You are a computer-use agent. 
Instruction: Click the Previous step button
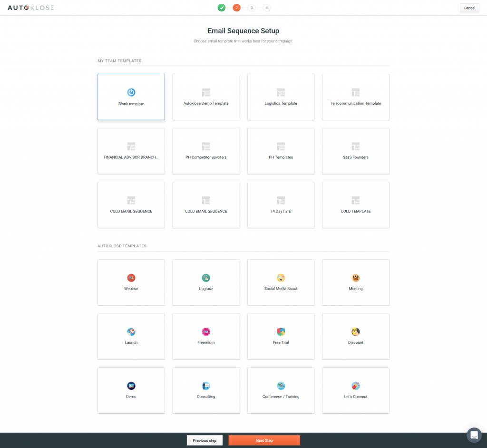205,440
